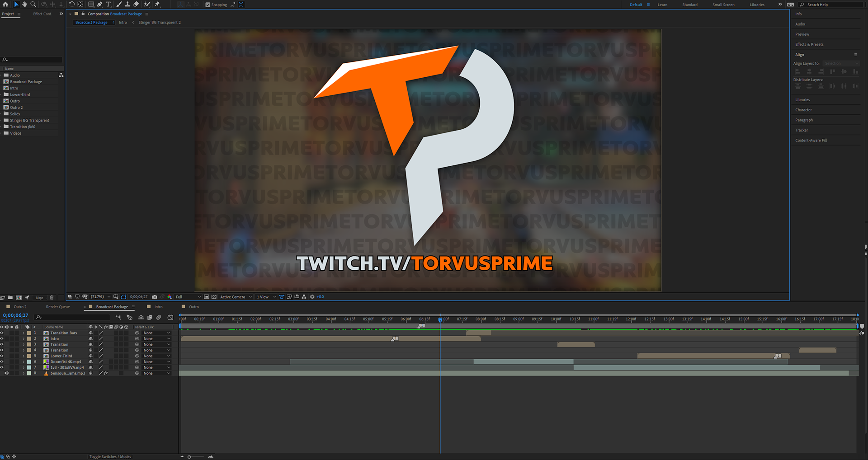Open Show Channel color management button

click(x=170, y=297)
